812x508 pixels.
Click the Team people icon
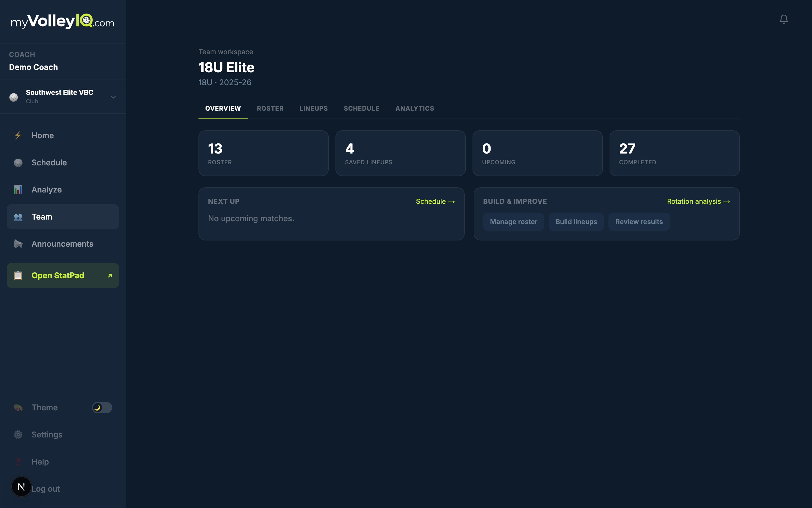pos(18,217)
